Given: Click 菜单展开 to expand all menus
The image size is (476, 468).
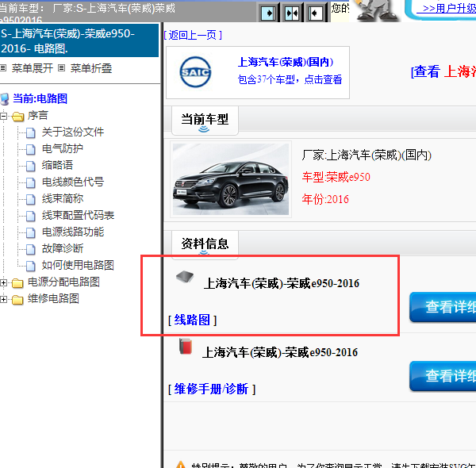Looking at the screenshot, I should coord(33,68).
